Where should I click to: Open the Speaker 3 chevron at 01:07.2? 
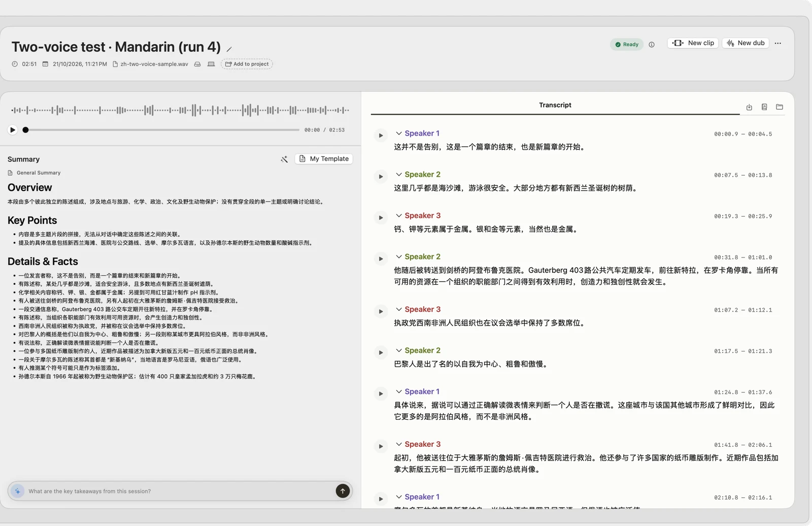pos(399,309)
